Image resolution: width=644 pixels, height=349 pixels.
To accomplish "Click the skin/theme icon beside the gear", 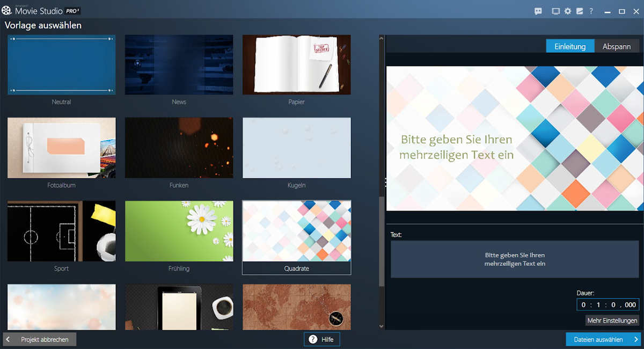I will pyautogui.click(x=580, y=11).
